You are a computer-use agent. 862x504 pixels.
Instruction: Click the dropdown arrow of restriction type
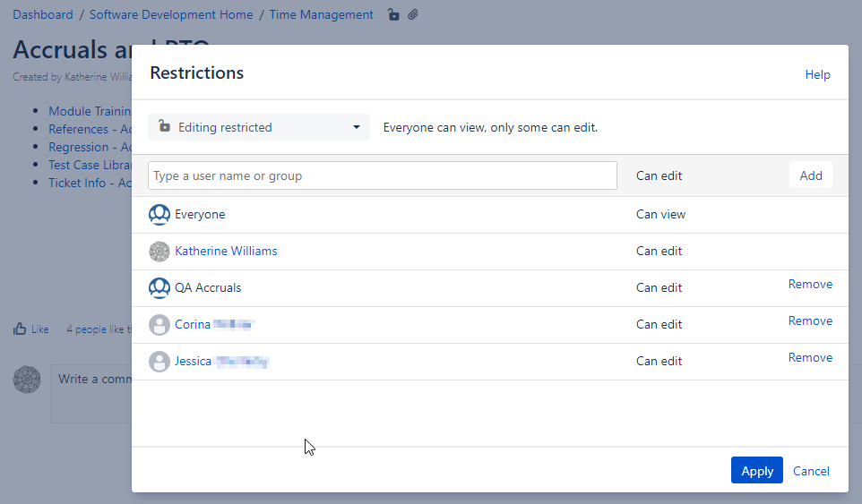pyautogui.click(x=357, y=127)
